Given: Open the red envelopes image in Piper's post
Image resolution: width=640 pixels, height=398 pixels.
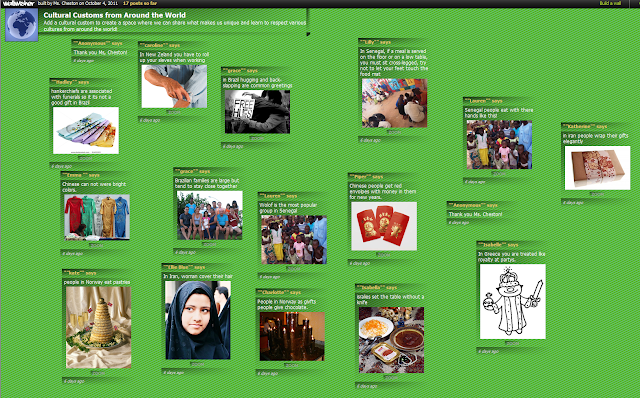Looking at the screenshot, I should tap(384, 226).
